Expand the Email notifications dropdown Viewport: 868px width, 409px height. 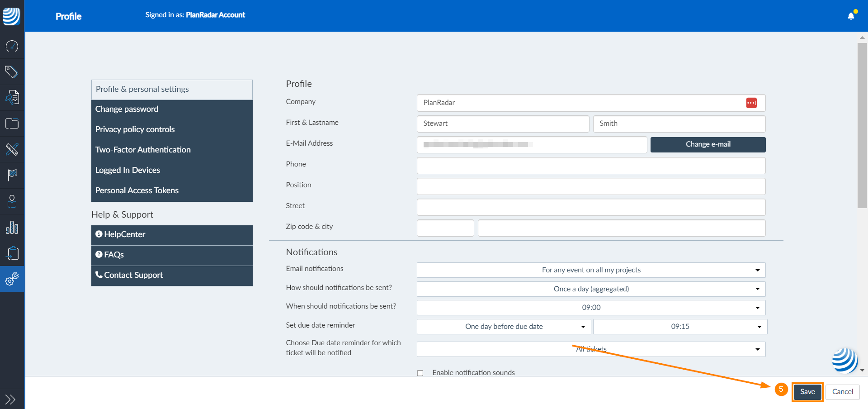point(591,270)
